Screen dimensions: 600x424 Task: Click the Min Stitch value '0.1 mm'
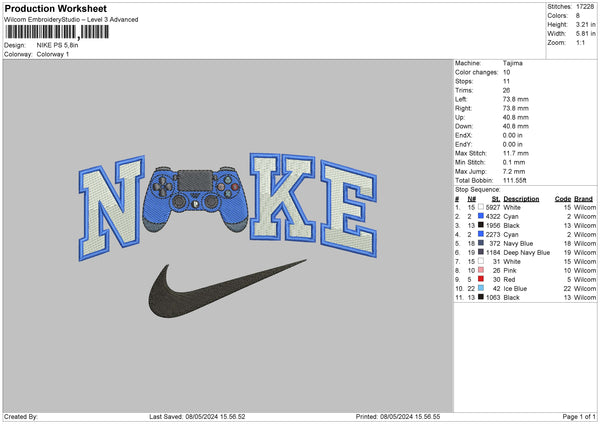point(514,162)
